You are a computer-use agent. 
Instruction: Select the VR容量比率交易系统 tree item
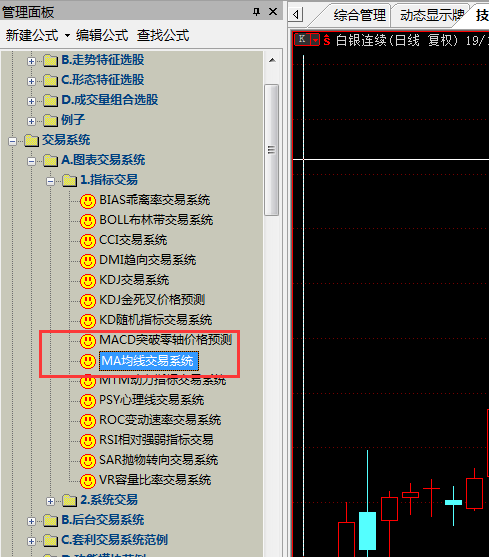coord(155,480)
